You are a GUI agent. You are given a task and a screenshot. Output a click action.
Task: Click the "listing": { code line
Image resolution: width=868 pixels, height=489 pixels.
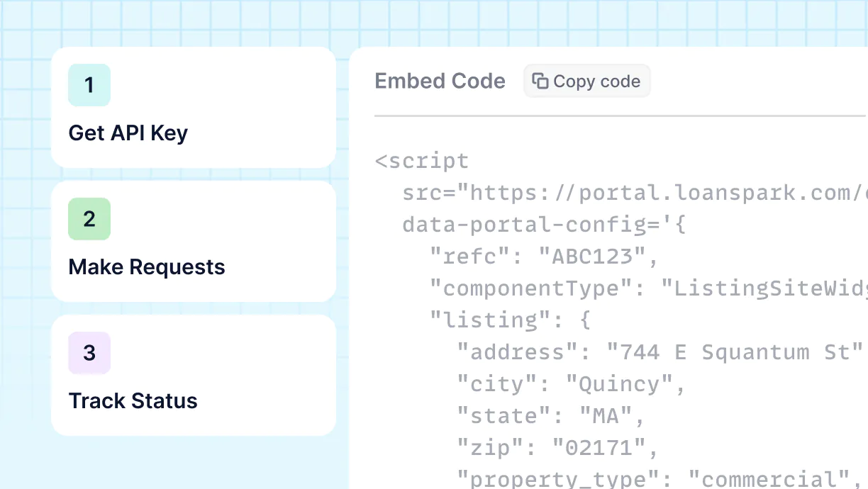click(x=510, y=320)
